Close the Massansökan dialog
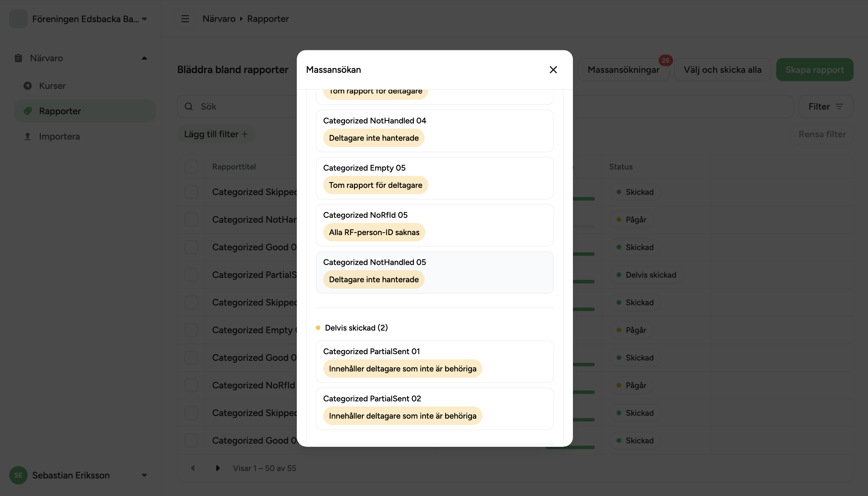This screenshot has height=496, width=868. [553, 70]
